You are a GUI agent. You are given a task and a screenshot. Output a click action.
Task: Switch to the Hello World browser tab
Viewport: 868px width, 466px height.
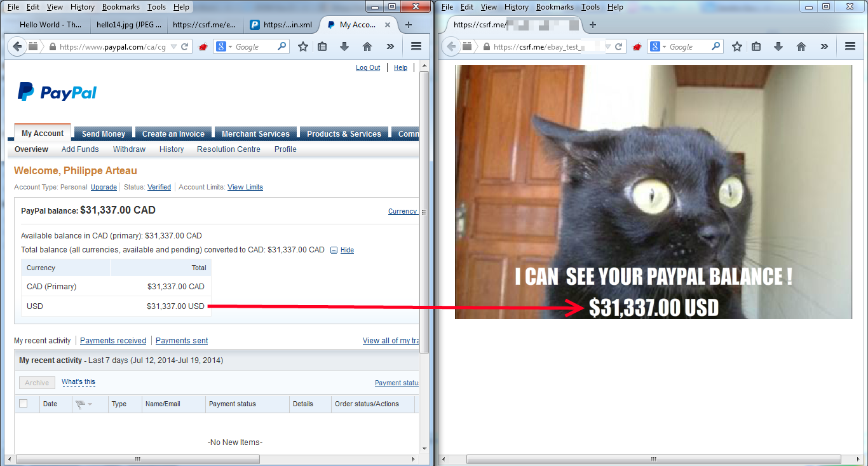50,25
